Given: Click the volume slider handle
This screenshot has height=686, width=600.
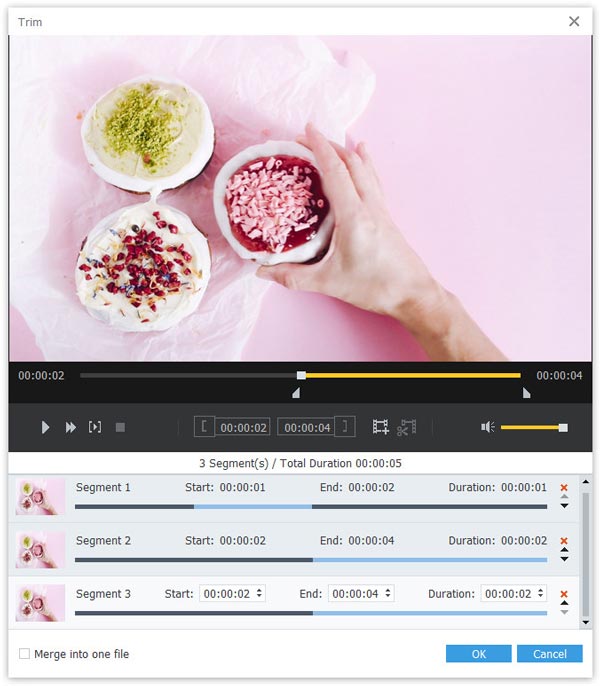Looking at the screenshot, I should (563, 427).
